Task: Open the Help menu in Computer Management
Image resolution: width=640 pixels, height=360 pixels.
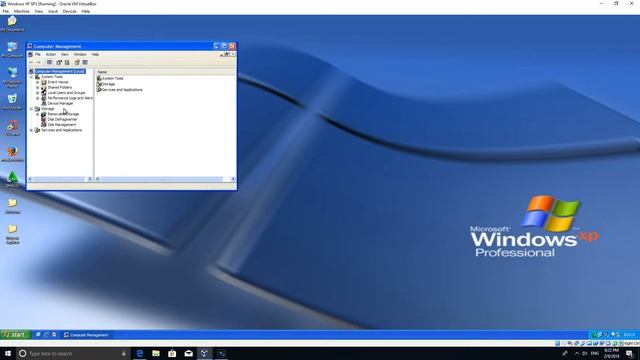Action: (95, 54)
